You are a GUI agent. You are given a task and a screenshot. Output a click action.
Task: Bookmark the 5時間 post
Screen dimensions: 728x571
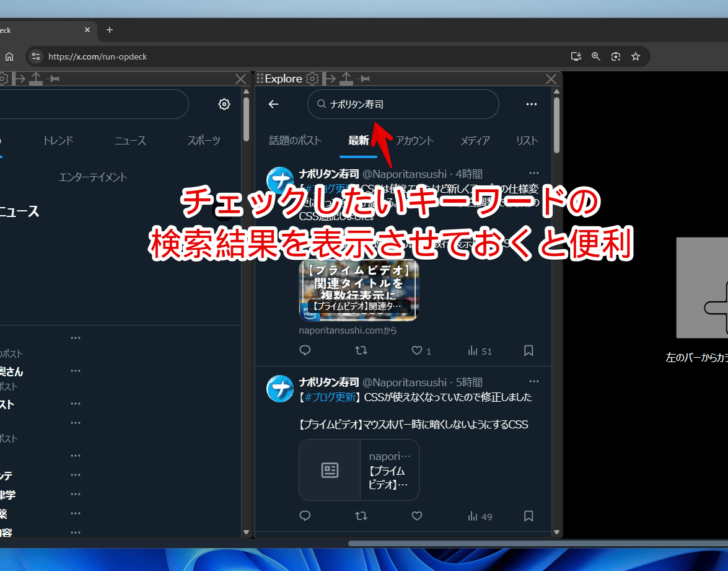pyautogui.click(x=528, y=516)
